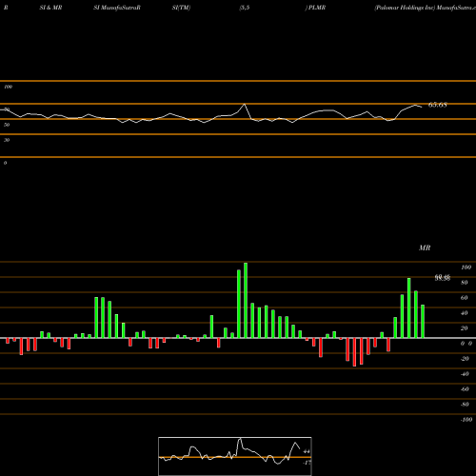Click the 50 label on RSI axis
Screen dimensions: 476x476
(x=7, y=125)
